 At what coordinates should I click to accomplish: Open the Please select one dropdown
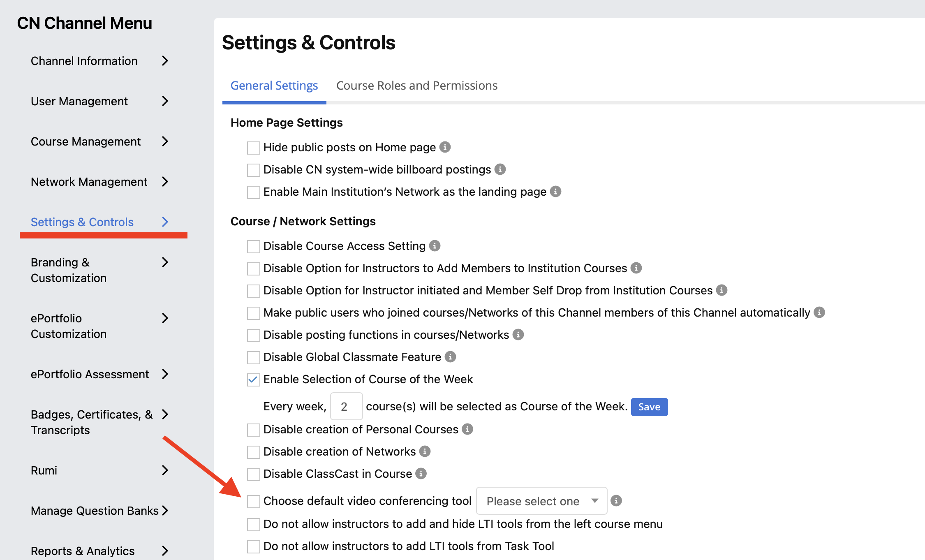click(x=541, y=501)
